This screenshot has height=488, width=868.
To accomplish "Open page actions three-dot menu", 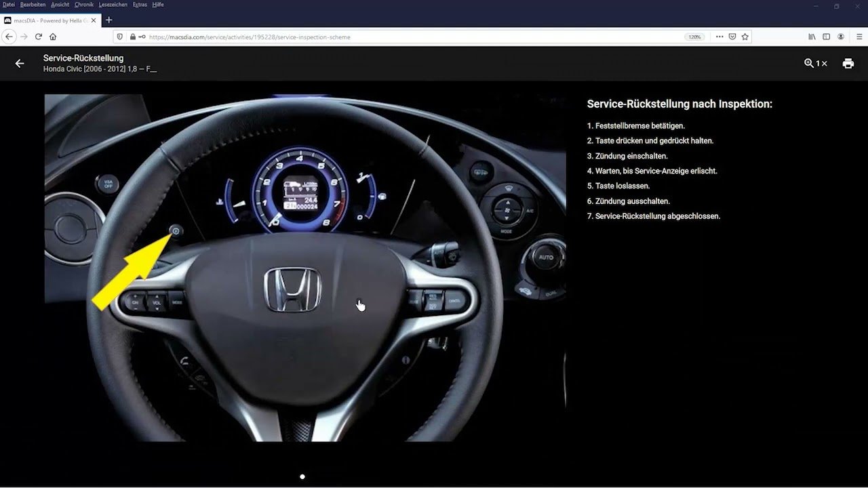I will (x=719, y=37).
